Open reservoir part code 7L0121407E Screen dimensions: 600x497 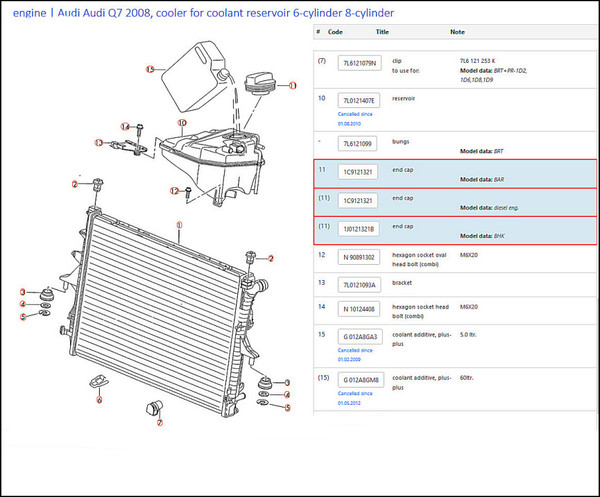click(x=359, y=101)
